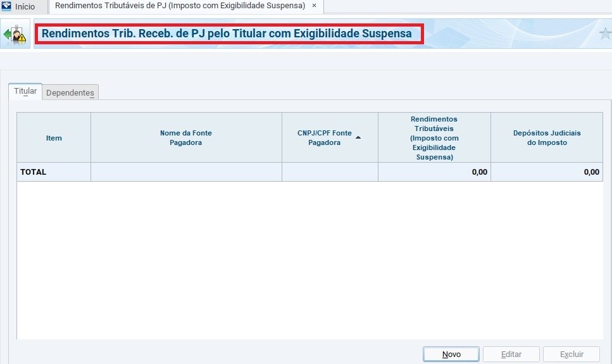Toggle sort arrow on CNPJ/CPF column
The height and width of the screenshot is (364, 612).
click(358, 137)
